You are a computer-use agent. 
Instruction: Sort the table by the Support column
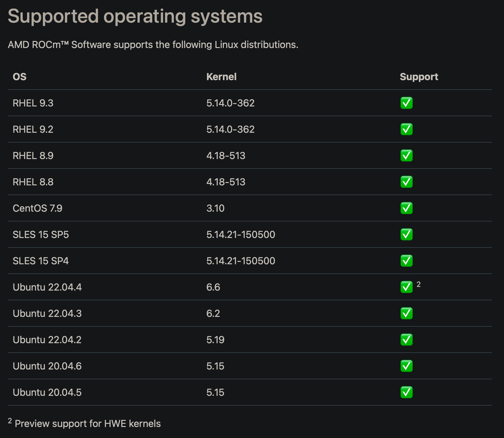click(419, 77)
